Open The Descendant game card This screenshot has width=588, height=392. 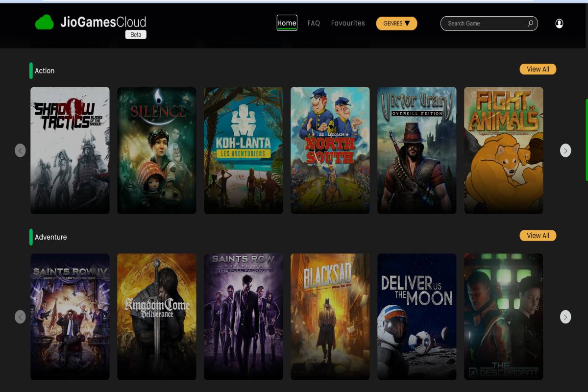click(x=504, y=317)
